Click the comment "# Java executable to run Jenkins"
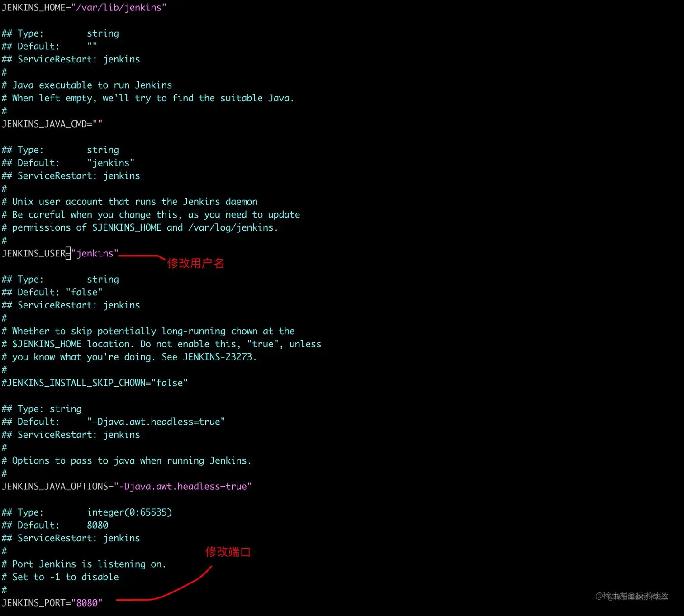 [x=87, y=85]
